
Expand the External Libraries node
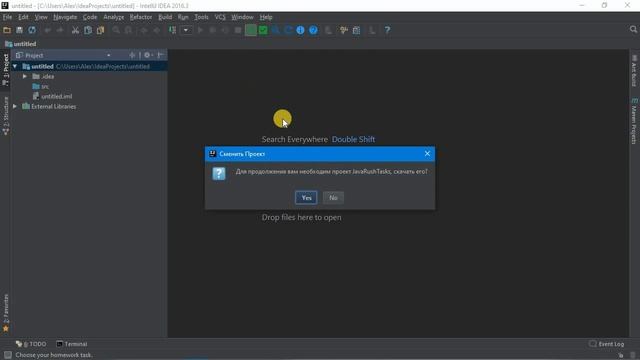(x=15, y=106)
